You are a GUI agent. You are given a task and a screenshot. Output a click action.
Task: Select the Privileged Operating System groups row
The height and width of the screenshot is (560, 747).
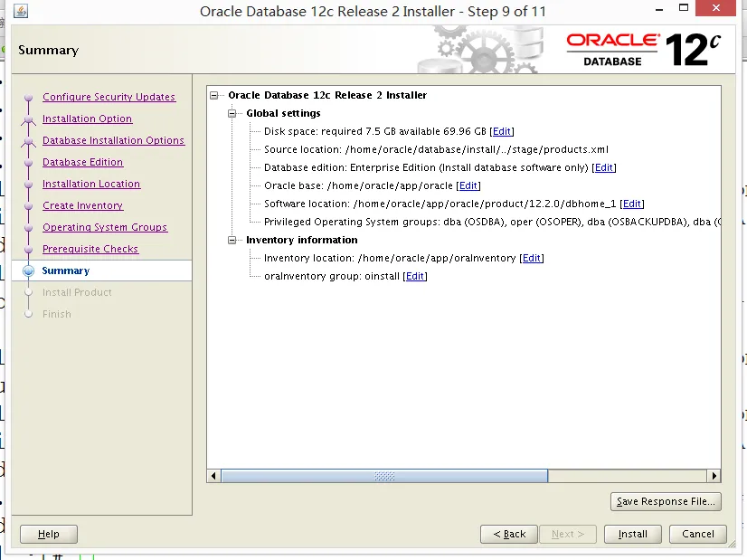(492, 222)
